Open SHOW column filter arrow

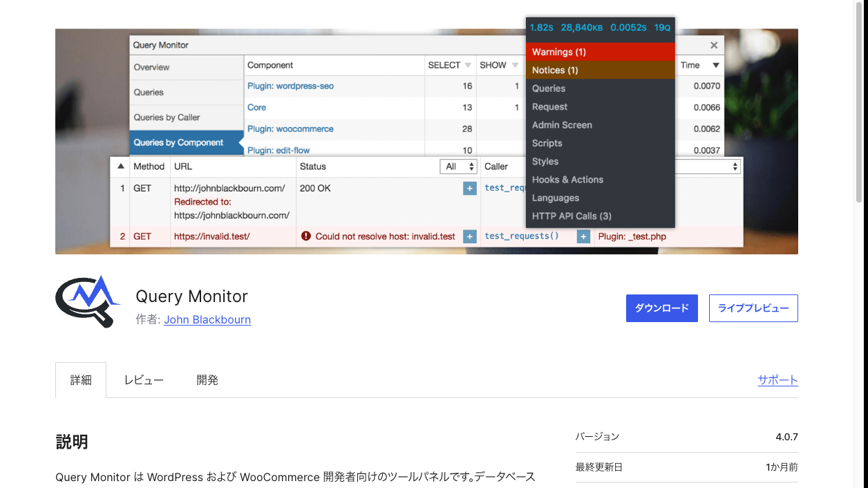pos(514,66)
